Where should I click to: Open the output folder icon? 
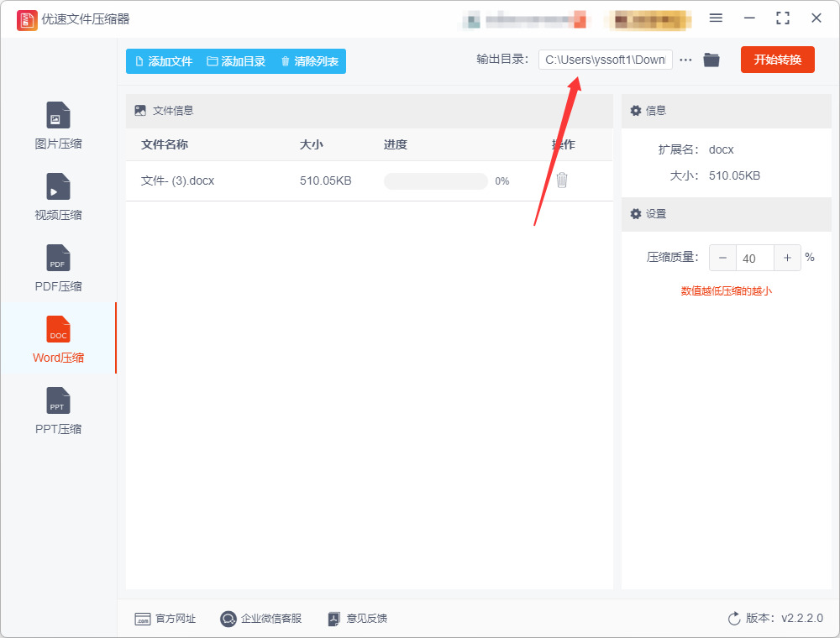[x=711, y=60]
